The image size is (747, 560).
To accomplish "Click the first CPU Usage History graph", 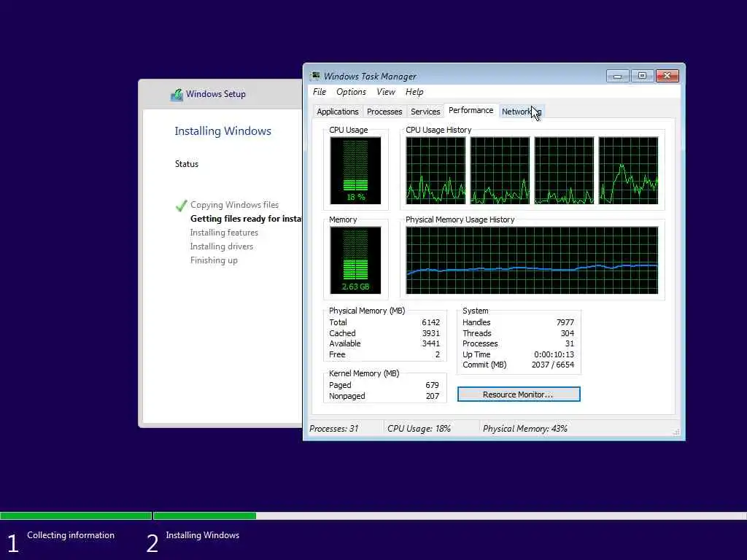I will [x=436, y=171].
